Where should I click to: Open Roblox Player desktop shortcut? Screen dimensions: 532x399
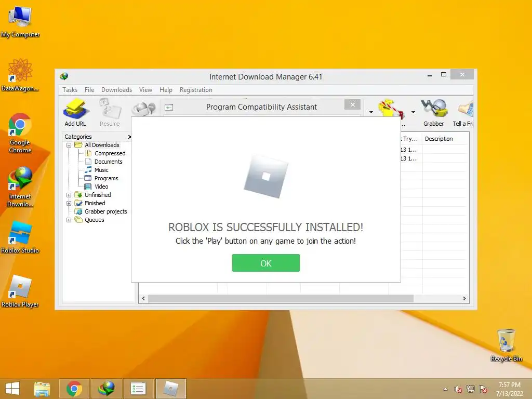coord(20,291)
